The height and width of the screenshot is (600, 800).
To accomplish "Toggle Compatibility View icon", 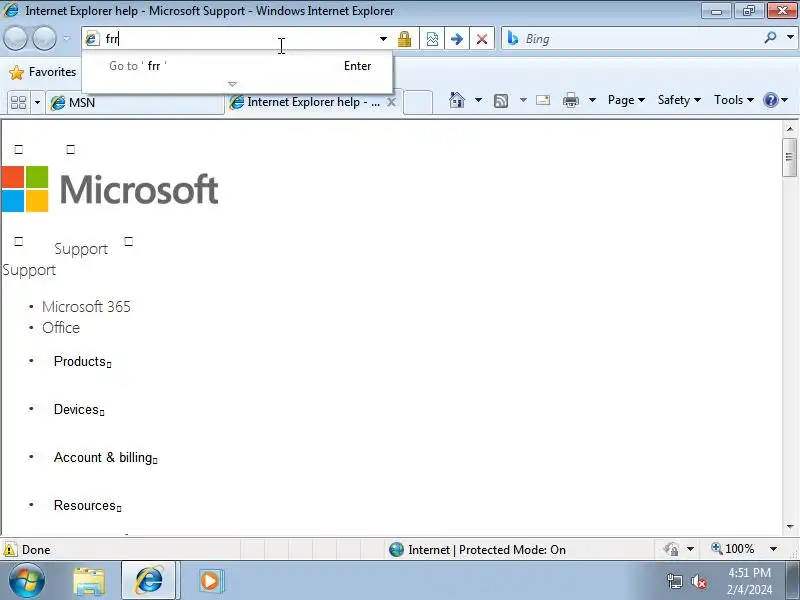I will coord(432,39).
